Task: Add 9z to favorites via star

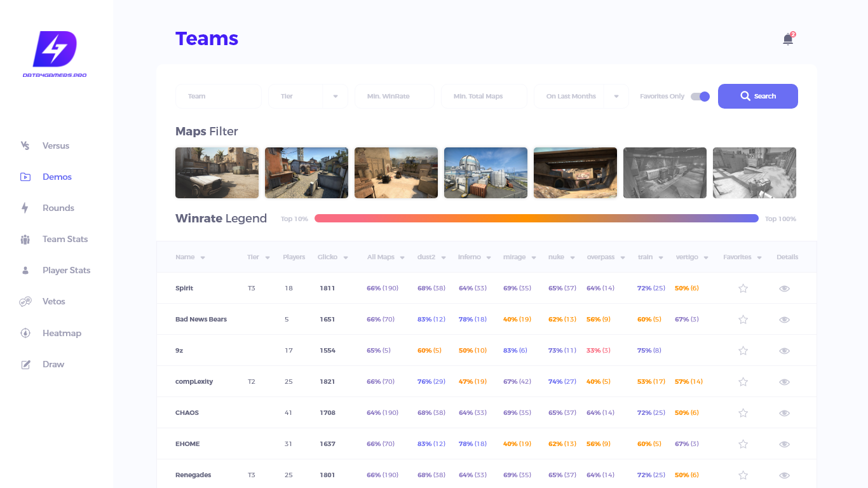Action: tap(743, 350)
